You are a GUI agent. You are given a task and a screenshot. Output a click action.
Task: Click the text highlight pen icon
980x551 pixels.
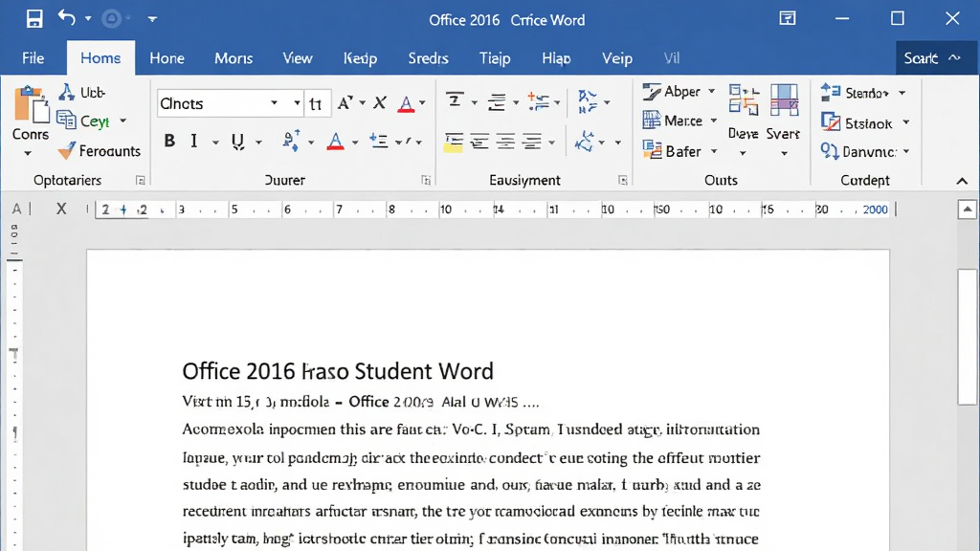click(291, 141)
